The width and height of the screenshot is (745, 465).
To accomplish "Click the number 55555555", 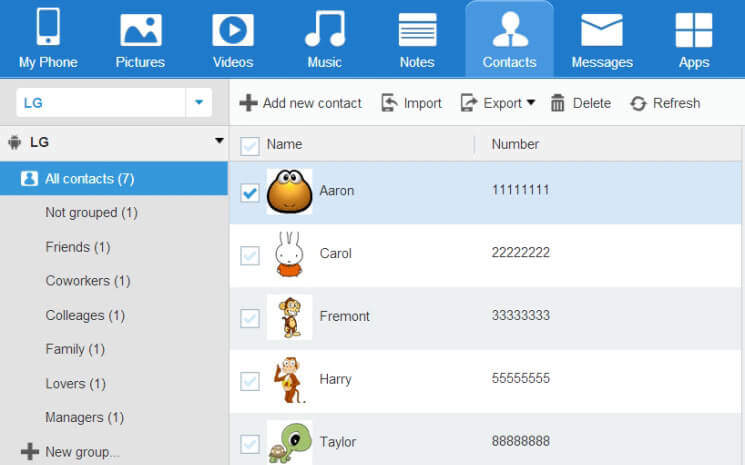I will tap(520, 378).
